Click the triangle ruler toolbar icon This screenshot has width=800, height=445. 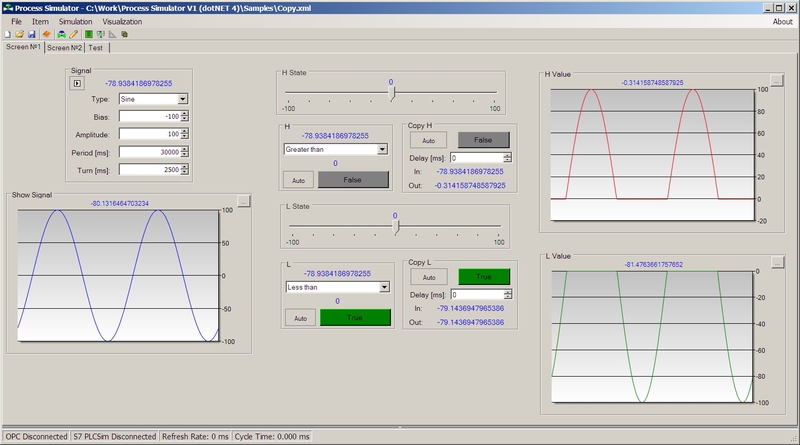pyautogui.click(x=112, y=33)
